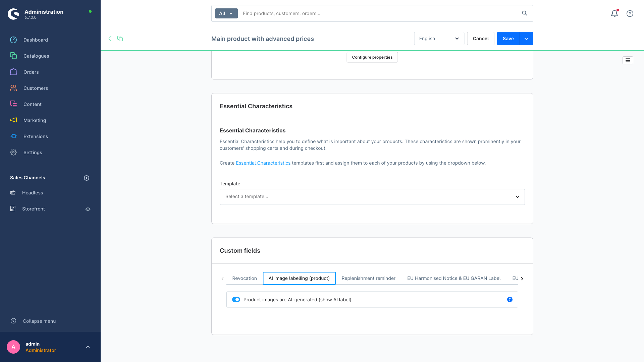Viewport: 644px width, 362px height.
Task: Open Customers via its people icon
Action: pos(13,88)
